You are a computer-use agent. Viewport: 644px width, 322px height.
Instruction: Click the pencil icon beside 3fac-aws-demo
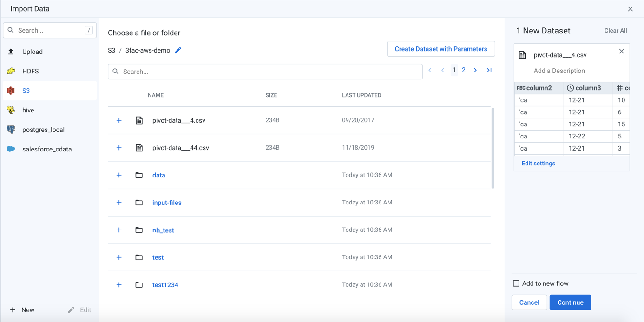[x=178, y=50]
